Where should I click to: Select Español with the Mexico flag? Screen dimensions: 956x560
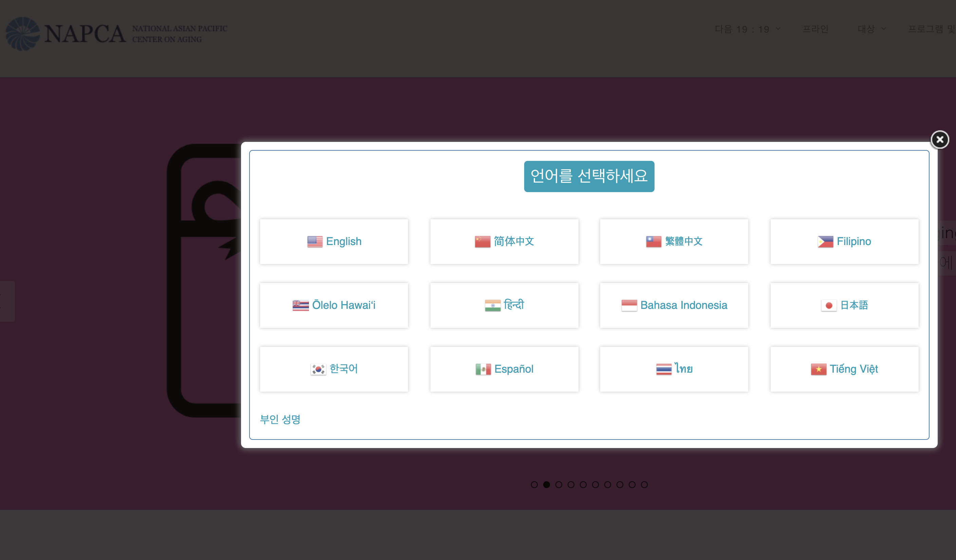[504, 369]
